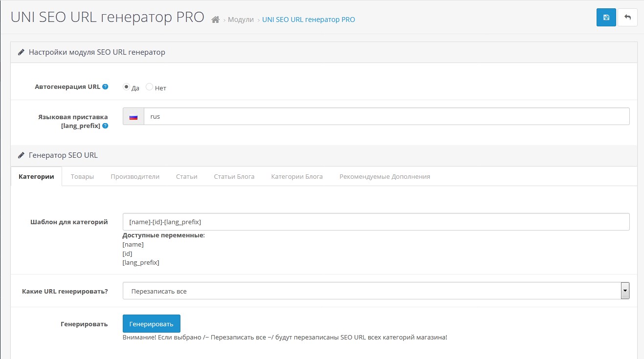Select the Да radio button
Screen dimensions: 644x359
[126, 87]
